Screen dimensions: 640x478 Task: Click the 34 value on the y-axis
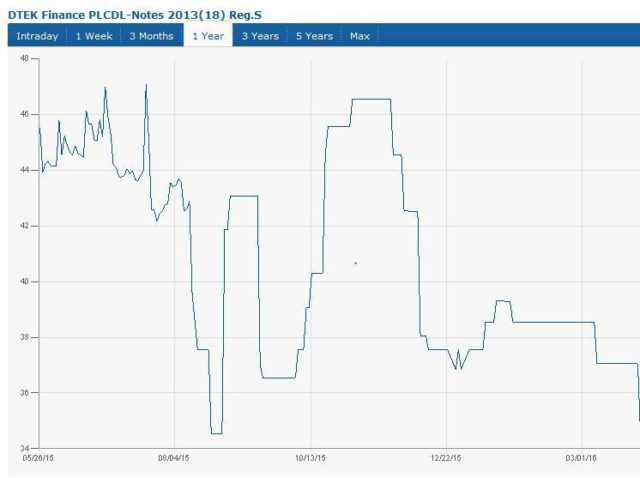pyautogui.click(x=26, y=448)
